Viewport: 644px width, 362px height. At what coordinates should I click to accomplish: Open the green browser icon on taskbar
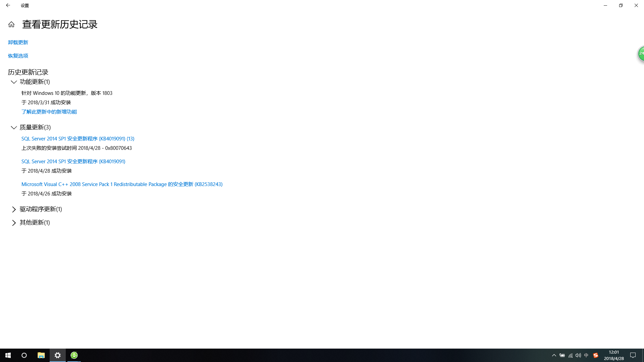(74, 355)
